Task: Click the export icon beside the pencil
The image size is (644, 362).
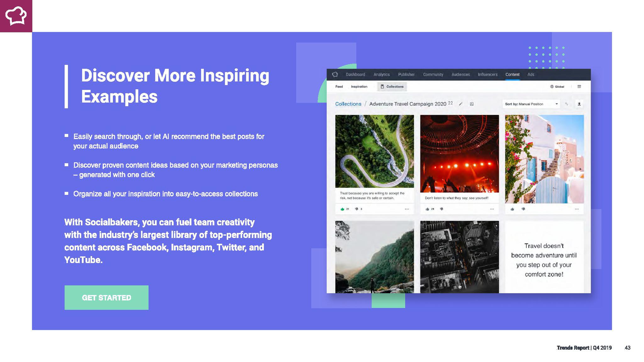Action: (472, 104)
